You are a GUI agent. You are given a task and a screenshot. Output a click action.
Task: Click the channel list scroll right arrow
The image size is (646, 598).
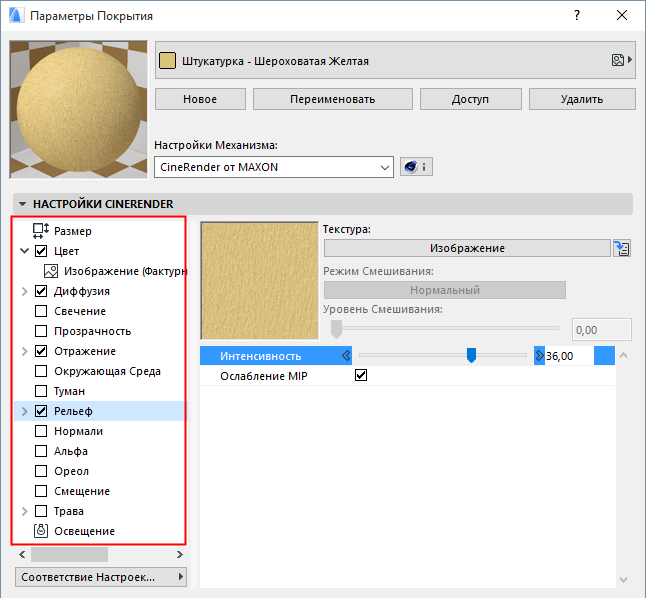coord(180,554)
